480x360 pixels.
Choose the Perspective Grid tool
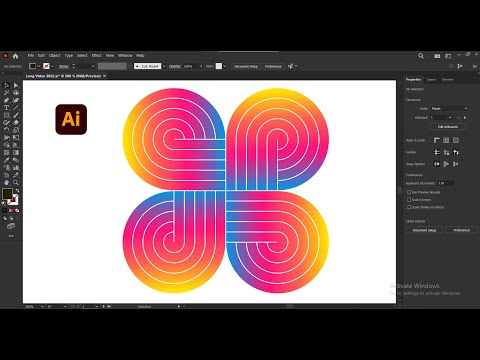point(16,145)
